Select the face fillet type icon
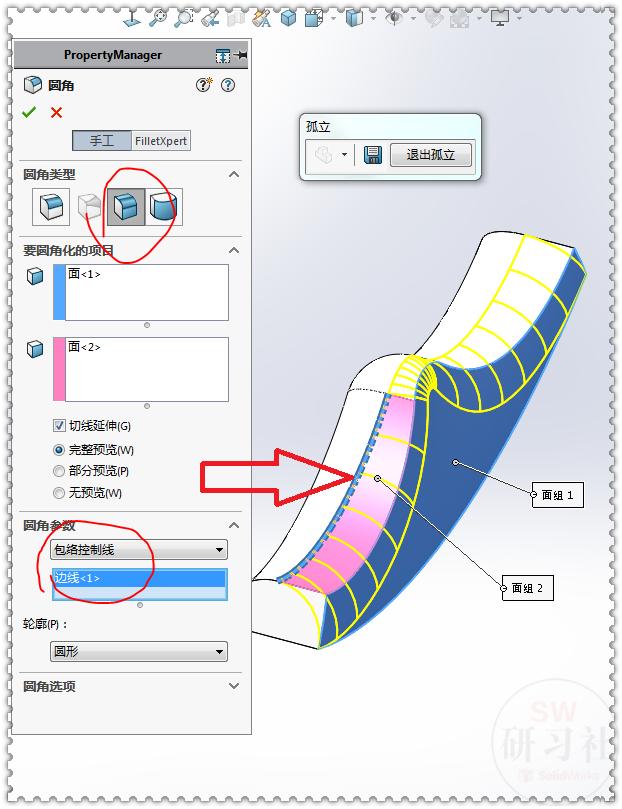This screenshot has height=809, width=622. point(126,206)
